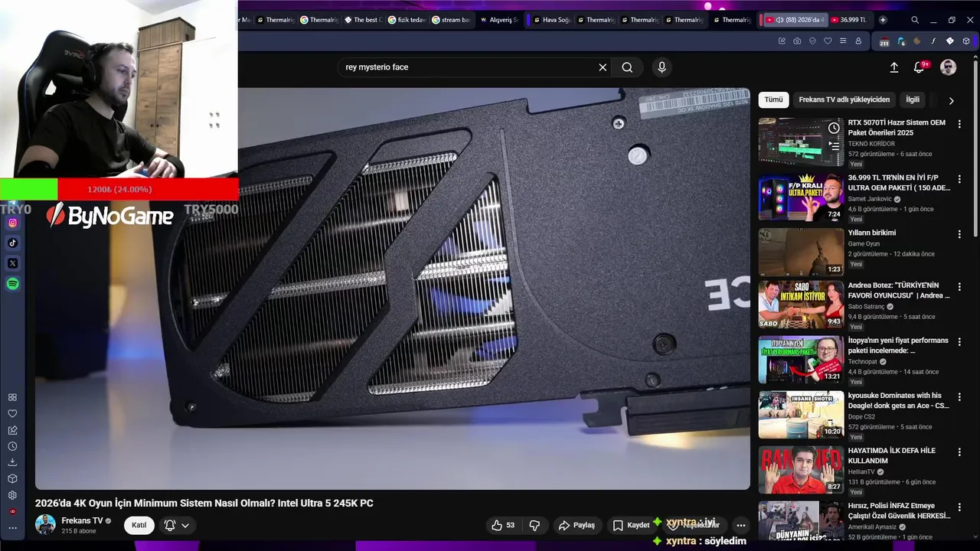Image resolution: width=980 pixels, height=551 pixels.
Task: Open X (Twitter) in the sidebar
Action: 12,263
